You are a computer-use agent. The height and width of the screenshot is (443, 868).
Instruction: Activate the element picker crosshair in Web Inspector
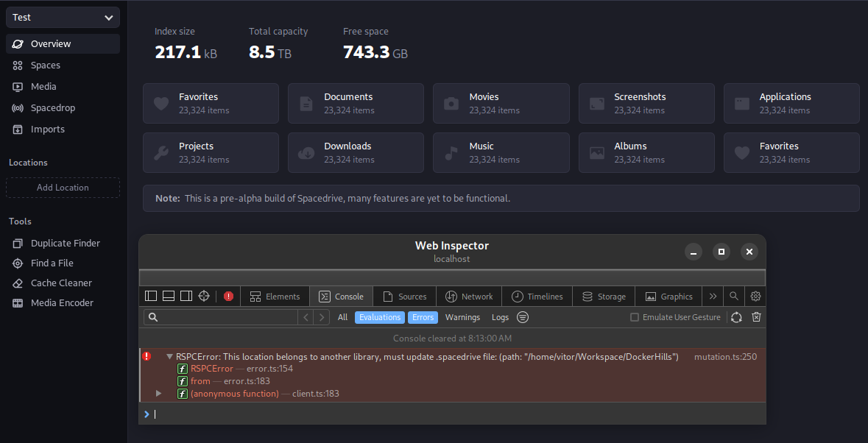204,296
